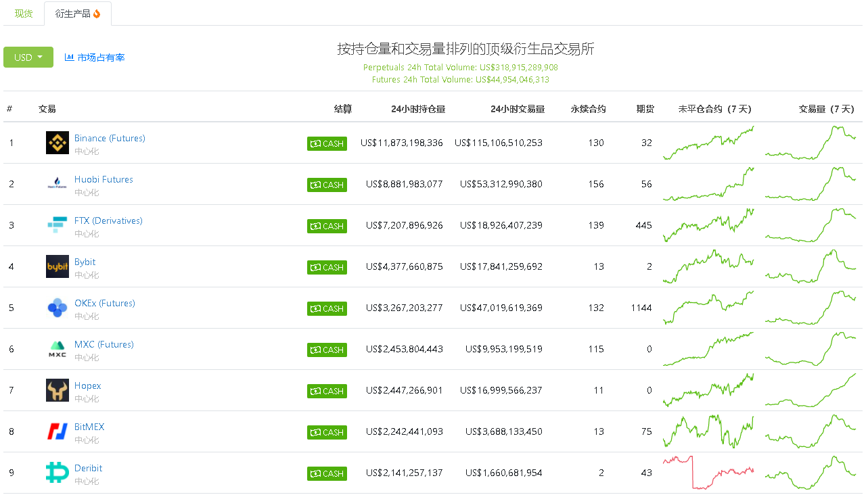Click Deribit red open interest sparkline
Image resolution: width=868 pixels, height=495 pixels.
pos(708,473)
